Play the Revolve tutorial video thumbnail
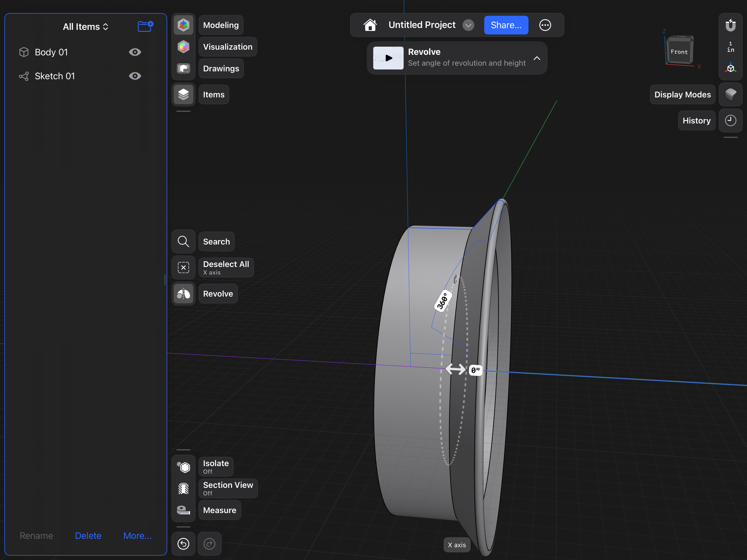747x560 pixels. (388, 58)
